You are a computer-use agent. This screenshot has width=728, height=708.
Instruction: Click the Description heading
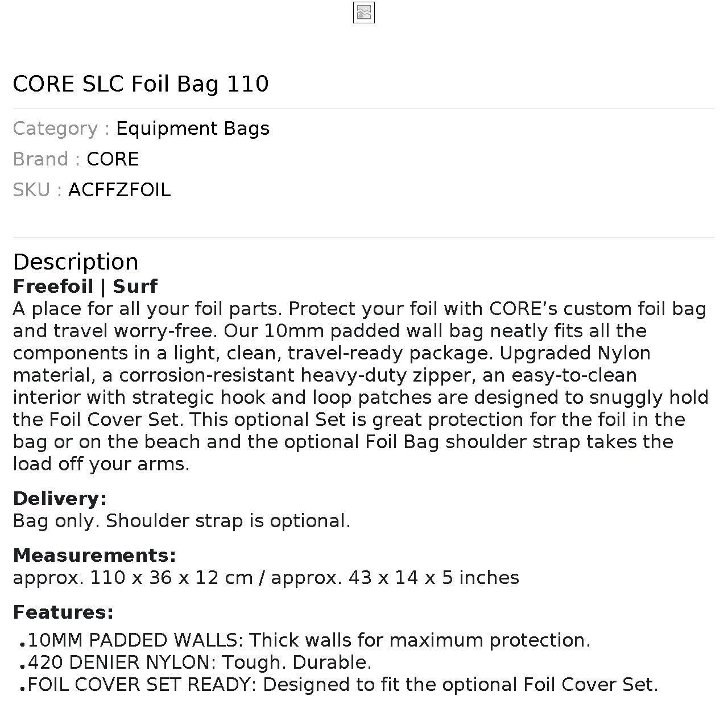(x=76, y=262)
